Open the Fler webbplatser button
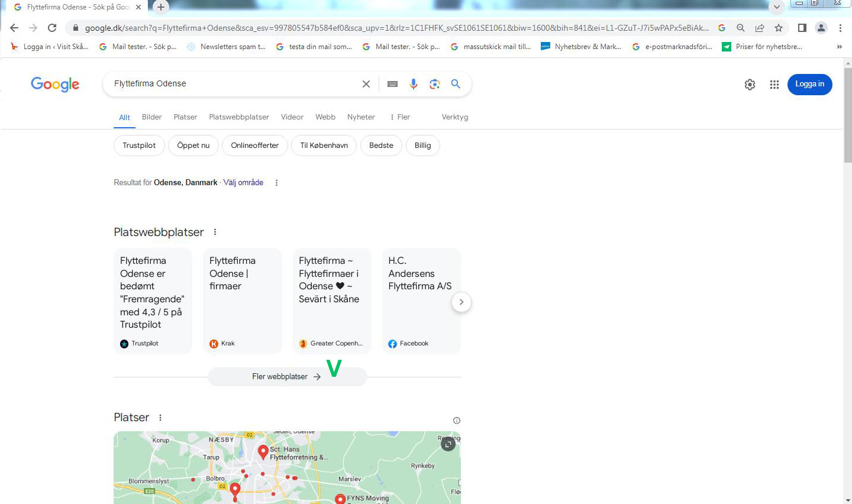Image resolution: width=852 pixels, height=504 pixels. [287, 377]
